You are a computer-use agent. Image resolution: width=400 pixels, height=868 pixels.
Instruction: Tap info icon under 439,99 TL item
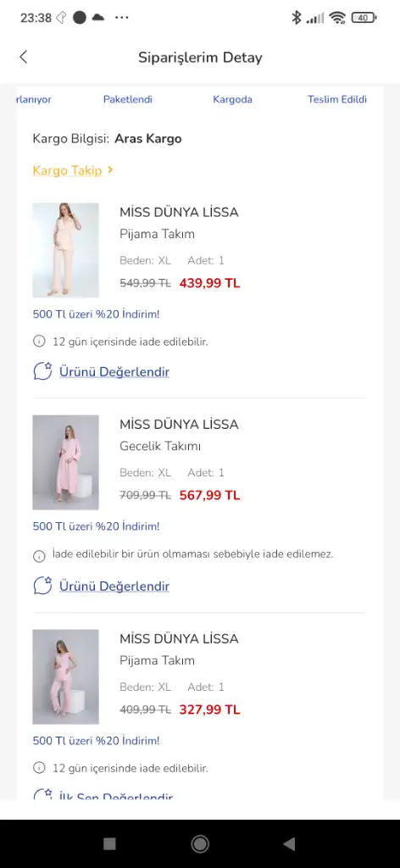pyautogui.click(x=39, y=342)
